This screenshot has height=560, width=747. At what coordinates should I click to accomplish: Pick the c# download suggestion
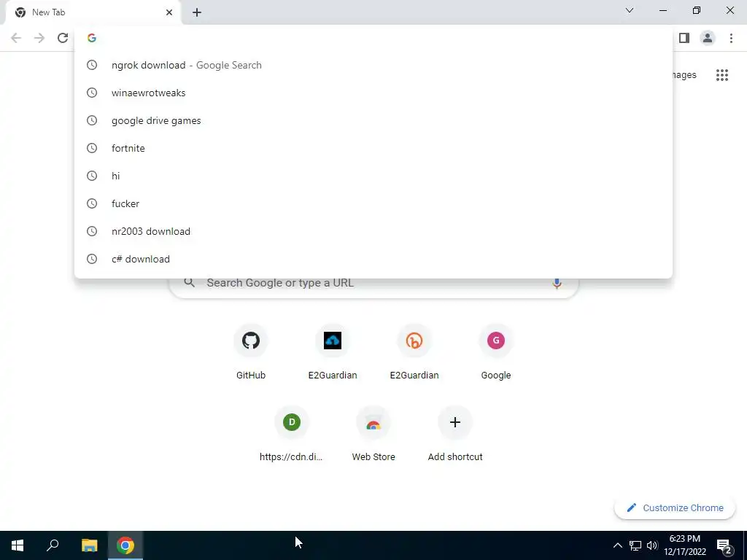(373, 259)
